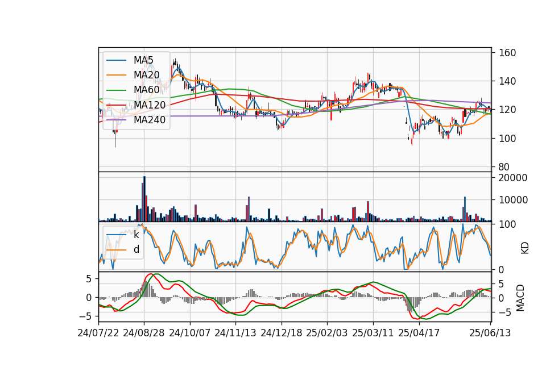This screenshot has height=392, width=546.
Task: Click the 80 price axis label
Action: pyautogui.click(x=504, y=167)
